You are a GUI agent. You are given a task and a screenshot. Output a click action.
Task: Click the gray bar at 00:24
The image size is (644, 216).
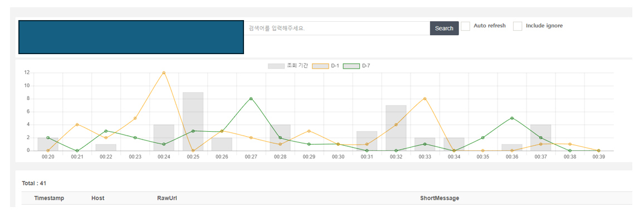pos(164,138)
